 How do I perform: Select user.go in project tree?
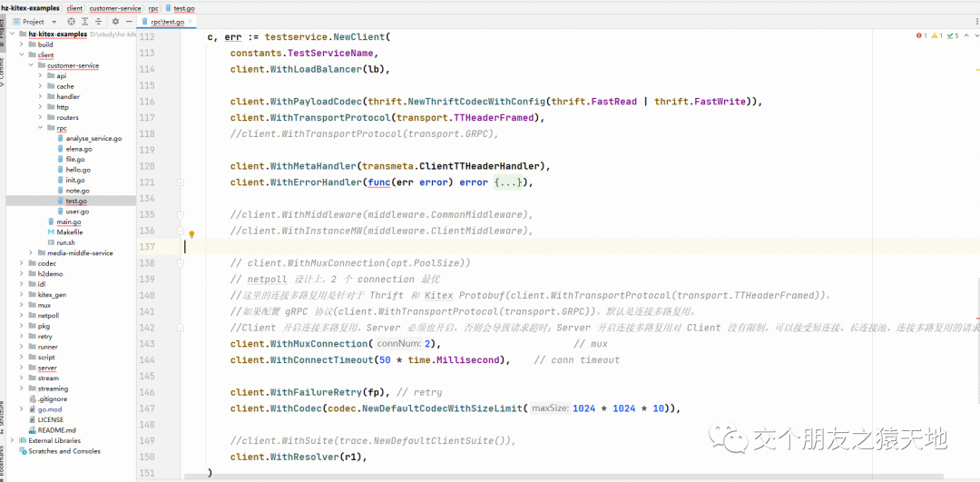77,211
